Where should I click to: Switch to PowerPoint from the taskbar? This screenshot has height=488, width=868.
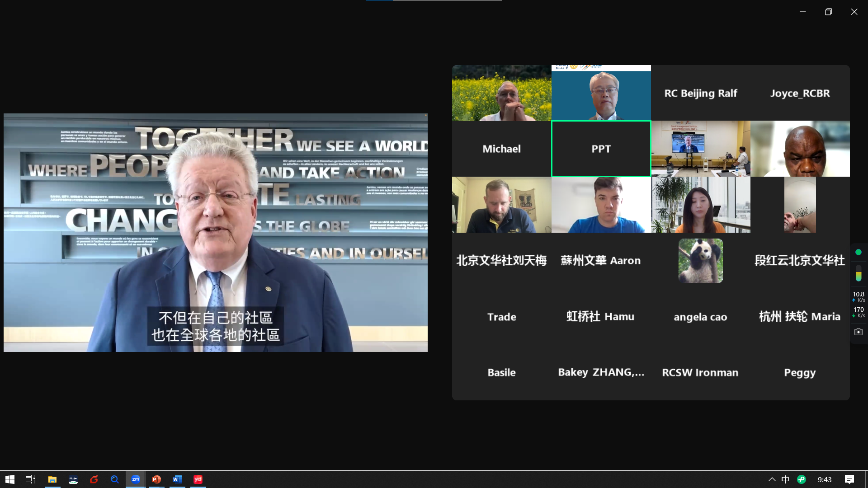coord(156,479)
